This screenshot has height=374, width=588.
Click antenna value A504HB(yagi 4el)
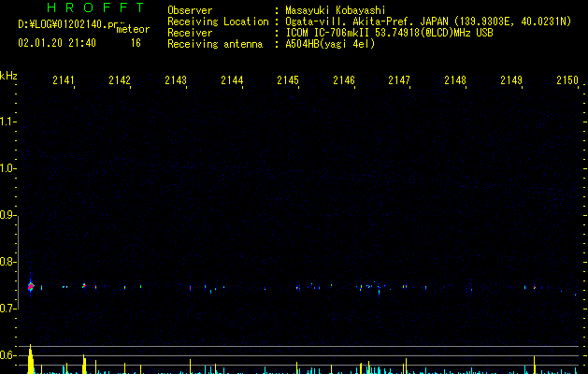click(x=330, y=44)
